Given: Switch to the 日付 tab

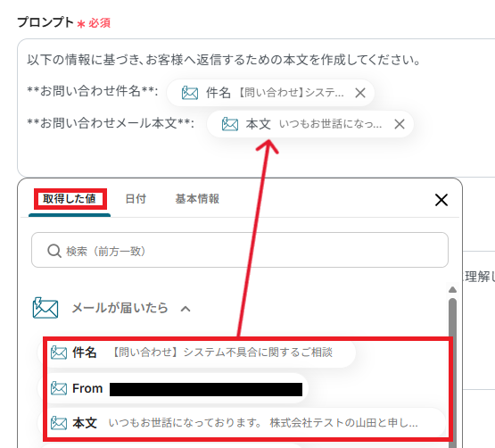Looking at the screenshot, I should [136, 199].
